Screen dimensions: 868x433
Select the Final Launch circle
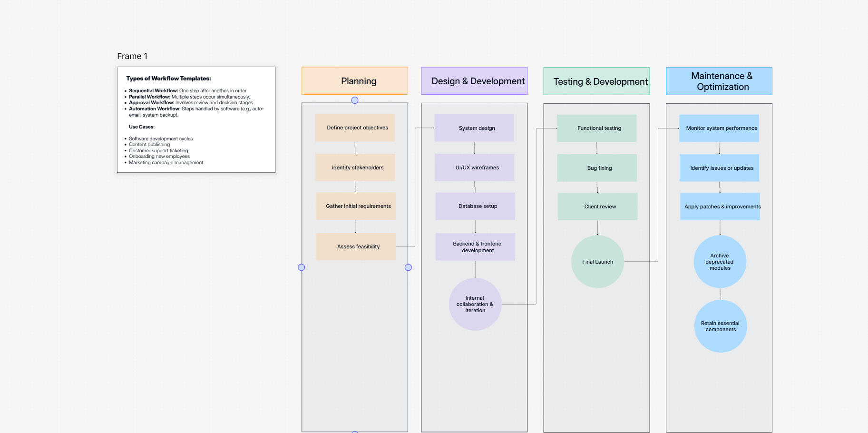pyautogui.click(x=597, y=262)
